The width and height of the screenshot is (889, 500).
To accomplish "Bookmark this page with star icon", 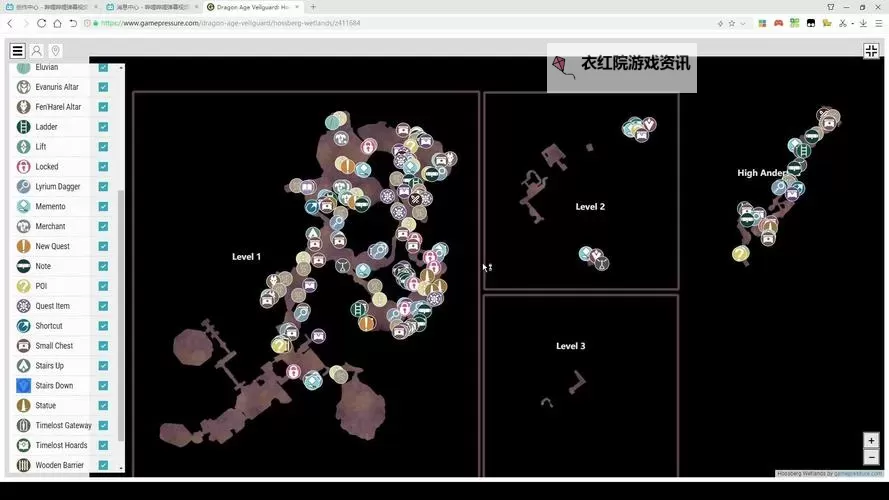I will 731,23.
